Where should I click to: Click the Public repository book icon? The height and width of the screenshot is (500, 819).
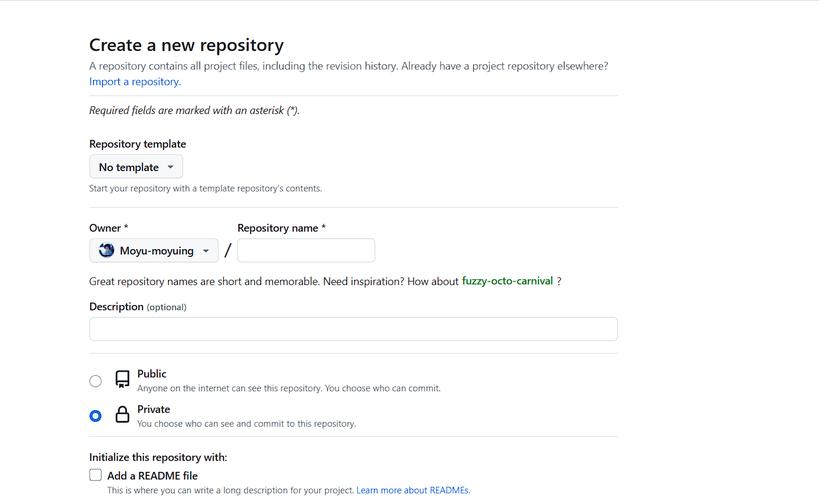(x=122, y=379)
